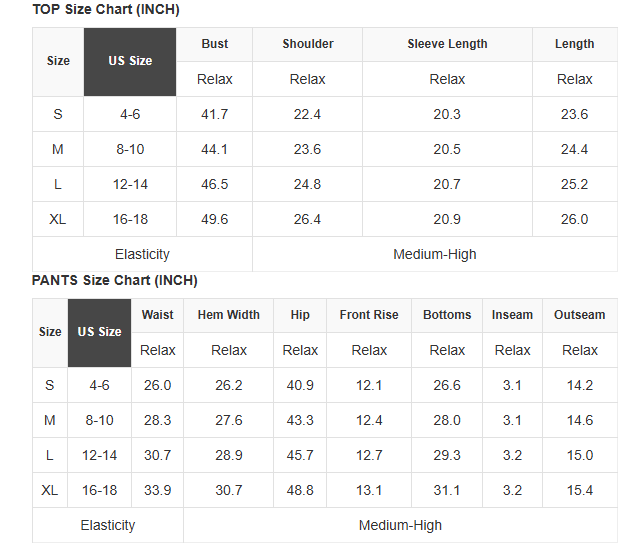Click the 49.6 bust value for XL
Viewport: 644px width, 558px height.
(x=215, y=219)
